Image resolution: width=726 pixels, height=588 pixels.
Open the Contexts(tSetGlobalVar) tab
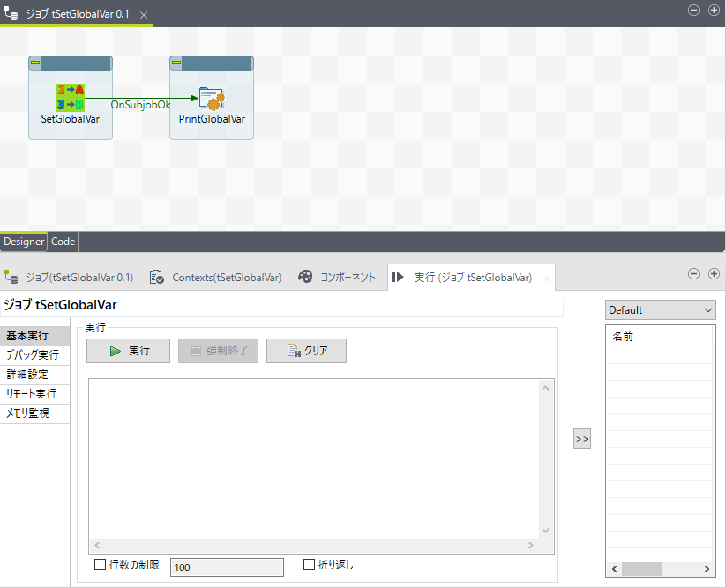pyautogui.click(x=216, y=277)
